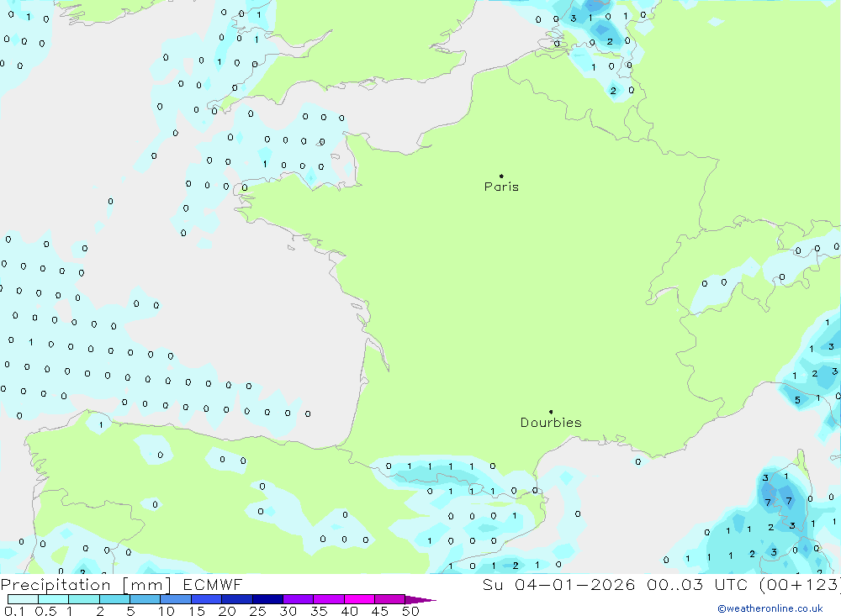The image size is (841, 616).
Task: Click the ECMWF model label
Action: (x=213, y=584)
